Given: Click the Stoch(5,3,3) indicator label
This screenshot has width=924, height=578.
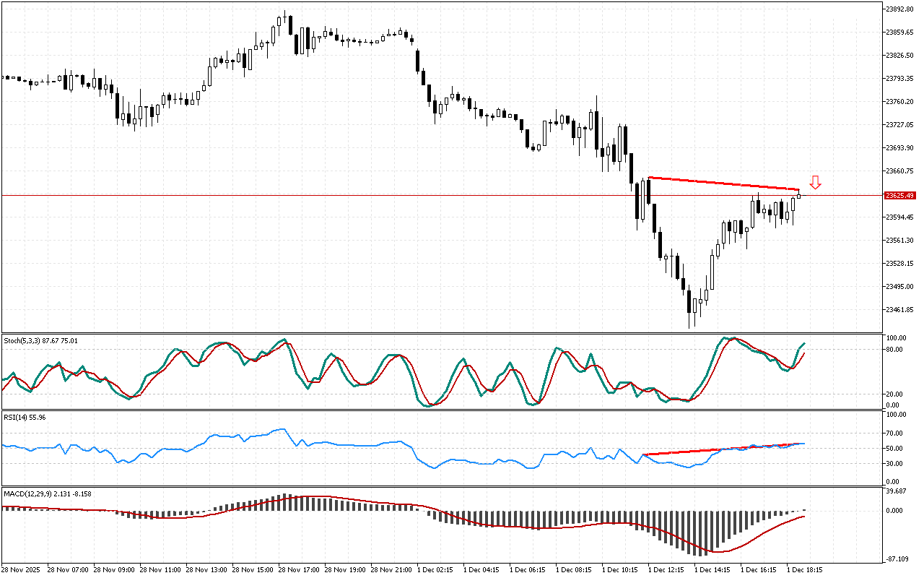Looking at the screenshot, I should point(42,340).
